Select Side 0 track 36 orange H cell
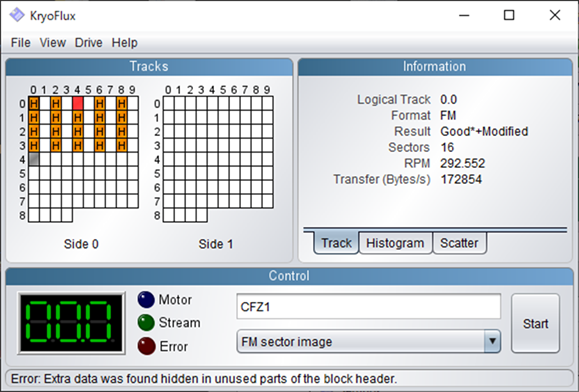 pyautogui.click(x=100, y=145)
